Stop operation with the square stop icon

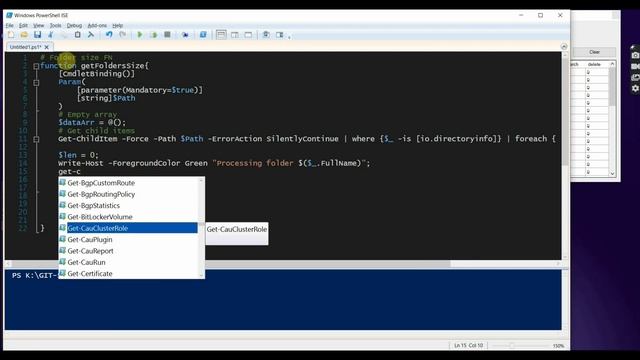[167, 35]
